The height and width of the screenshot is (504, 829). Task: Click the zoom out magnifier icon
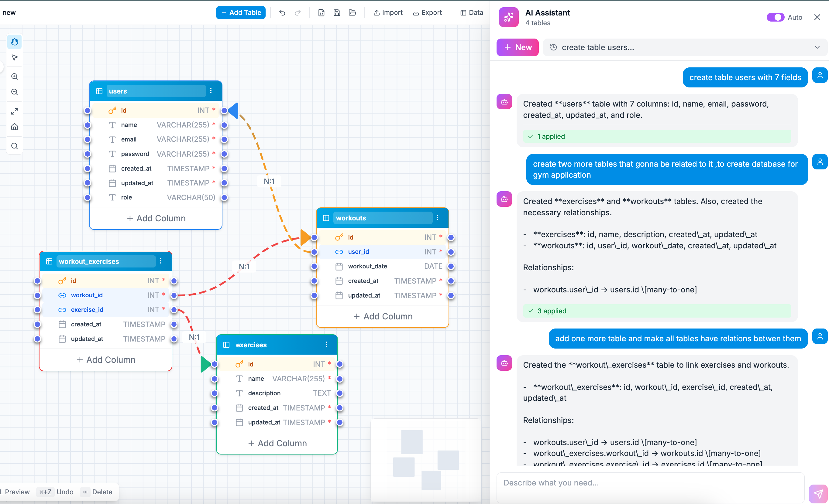point(15,92)
